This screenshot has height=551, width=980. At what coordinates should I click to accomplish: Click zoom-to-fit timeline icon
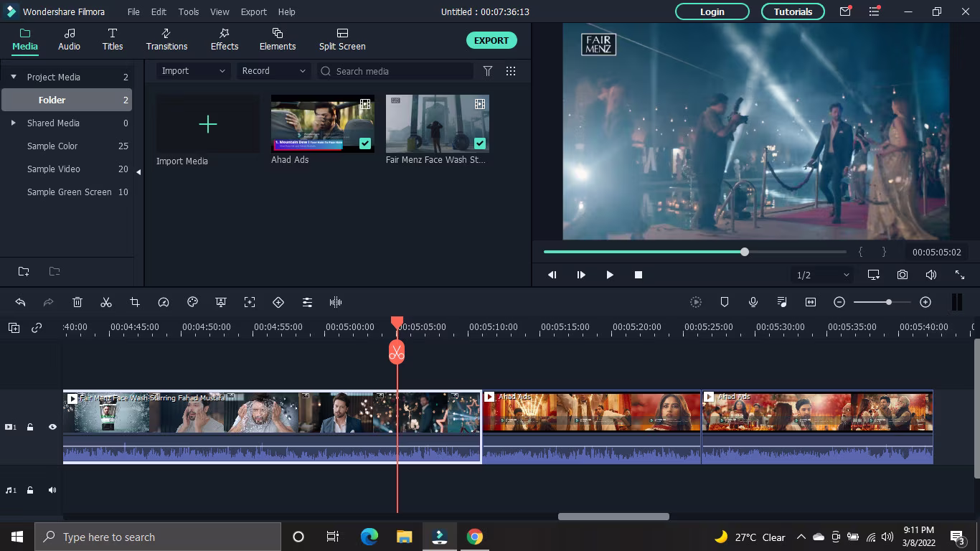click(x=811, y=302)
